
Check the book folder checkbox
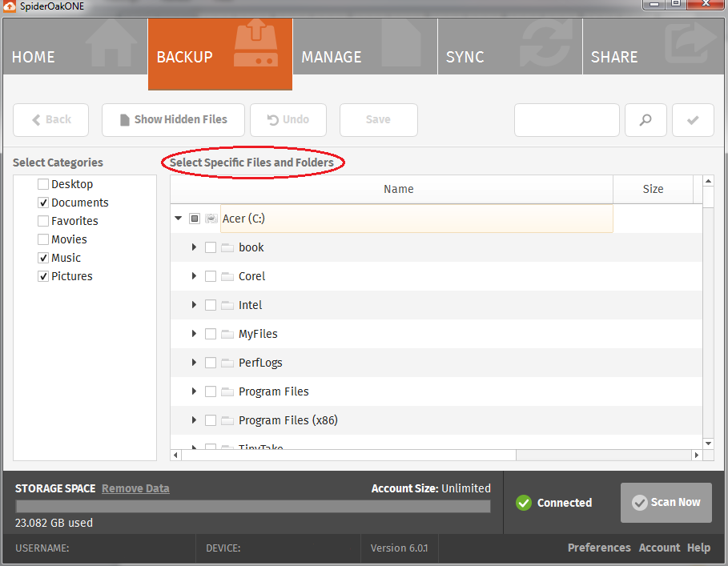(211, 247)
